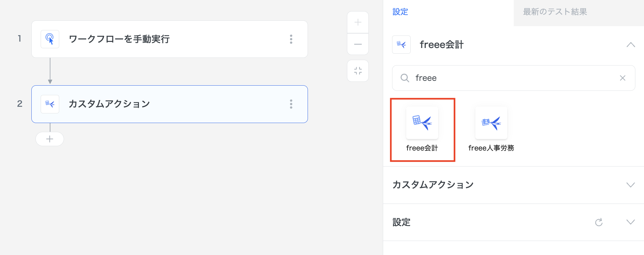
Task: Click the freee会計 icon in panel header
Action: [x=401, y=45]
